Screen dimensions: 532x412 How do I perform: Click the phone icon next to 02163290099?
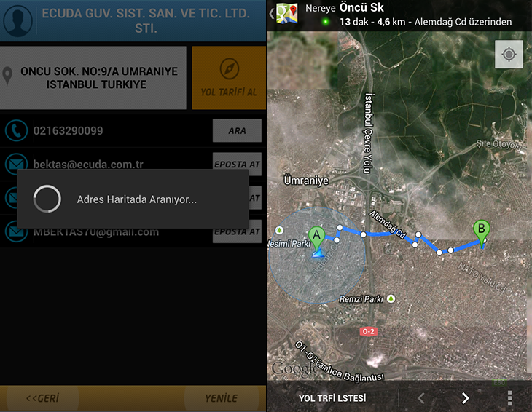pos(16,130)
